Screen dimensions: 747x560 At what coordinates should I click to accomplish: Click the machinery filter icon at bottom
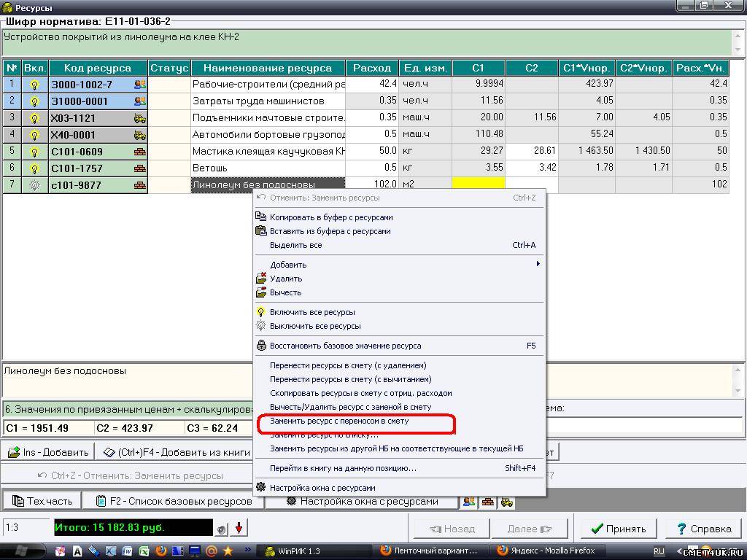506,502
